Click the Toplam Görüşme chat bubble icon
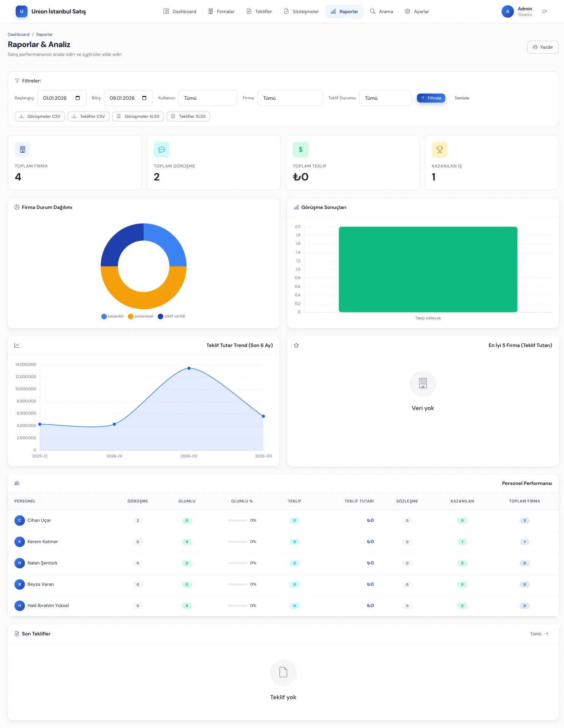The height and width of the screenshot is (728, 564). (162, 150)
